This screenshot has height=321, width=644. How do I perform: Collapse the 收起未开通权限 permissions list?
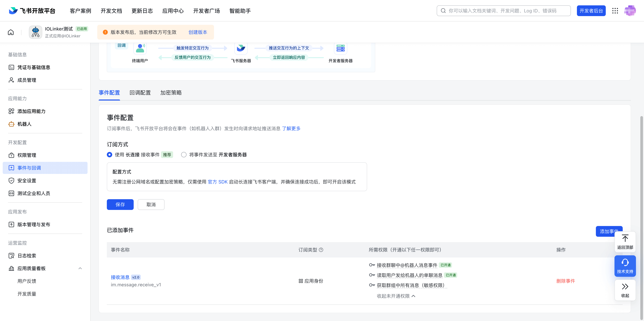[x=396, y=296]
